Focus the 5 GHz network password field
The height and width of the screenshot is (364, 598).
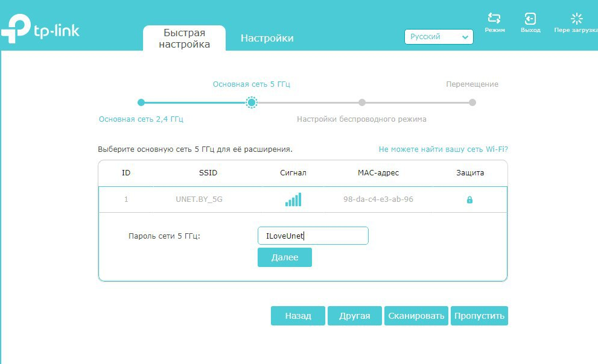[x=313, y=236]
